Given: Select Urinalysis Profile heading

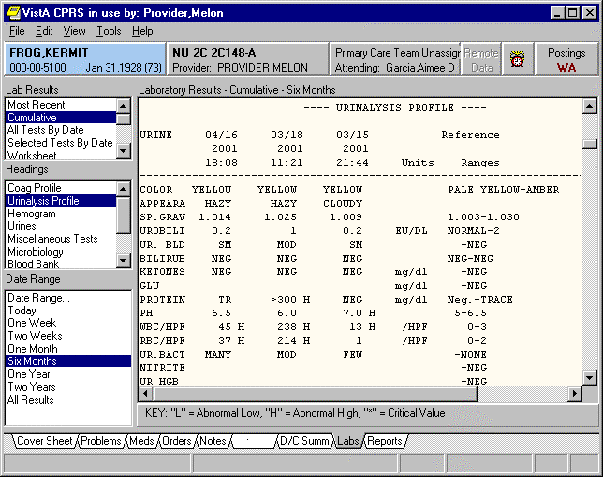Looking at the screenshot, I should pyautogui.click(x=43, y=201).
